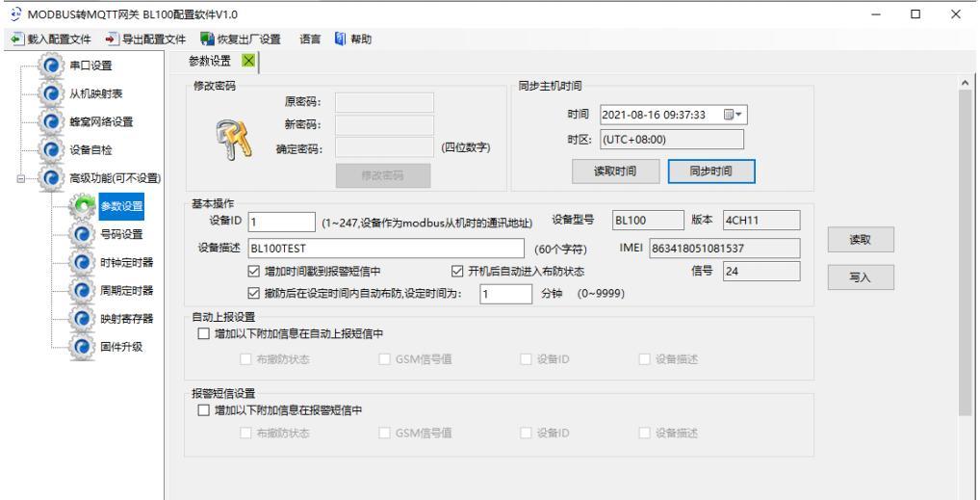Check 设备ID under 报警短信设置

(526, 433)
